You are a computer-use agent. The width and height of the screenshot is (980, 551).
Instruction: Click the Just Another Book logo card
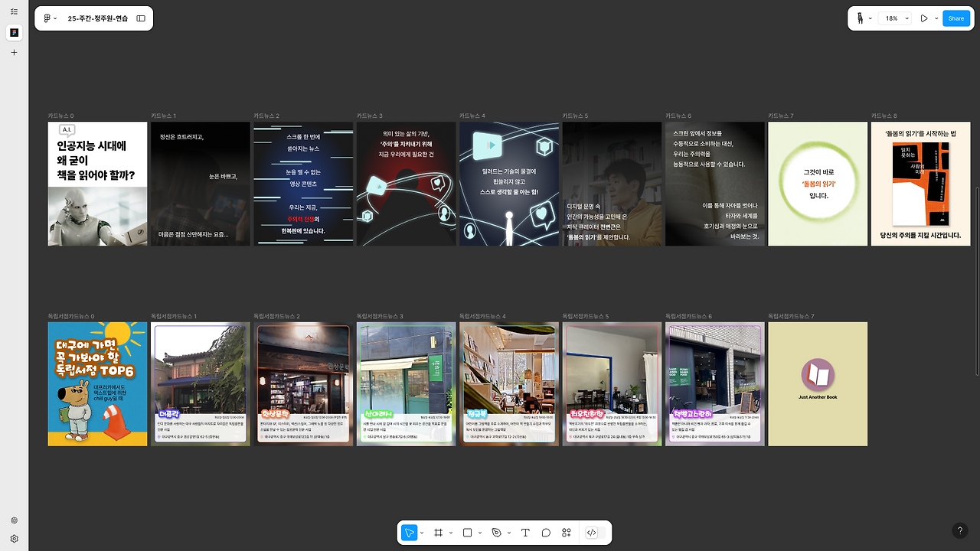(818, 384)
